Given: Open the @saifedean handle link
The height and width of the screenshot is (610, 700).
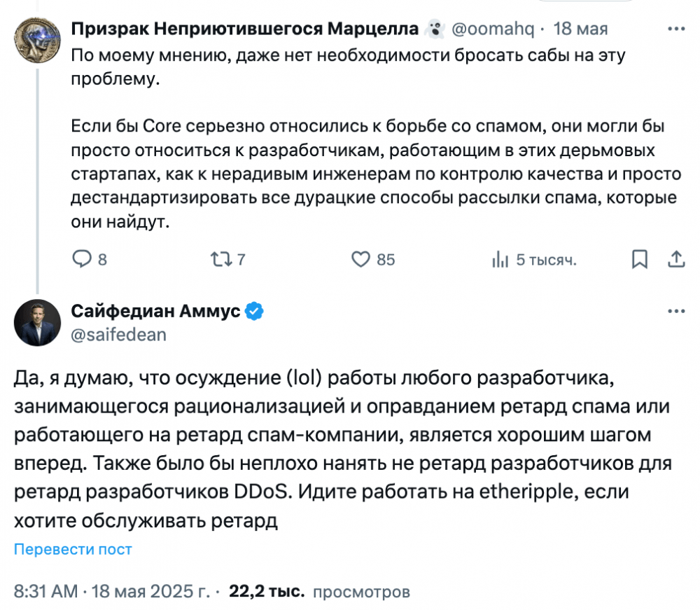Looking at the screenshot, I should [119, 335].
